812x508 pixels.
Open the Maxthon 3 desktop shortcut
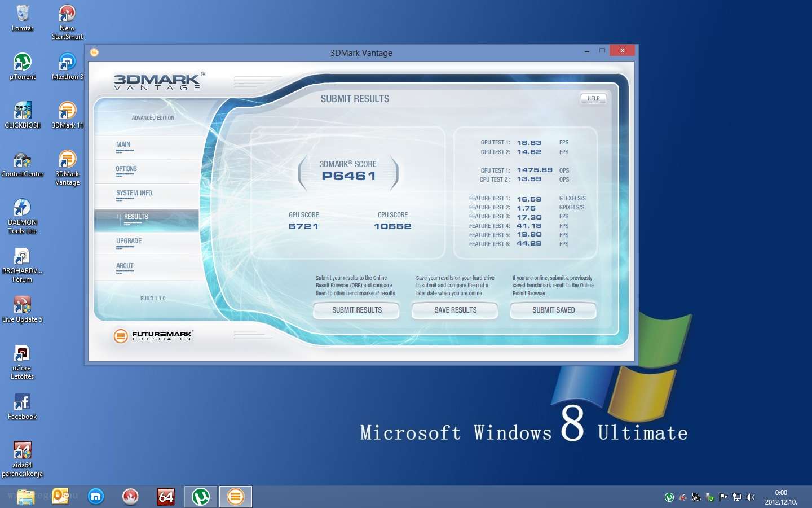point(67,66)
